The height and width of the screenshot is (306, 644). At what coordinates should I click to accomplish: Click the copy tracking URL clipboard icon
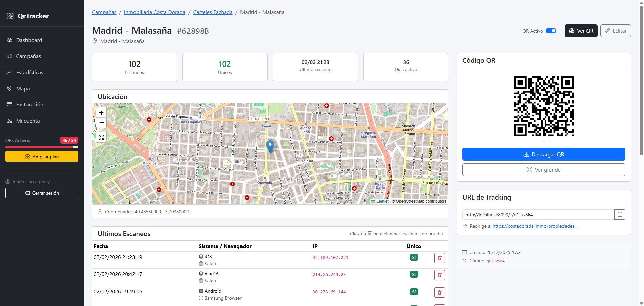point(620,215)
